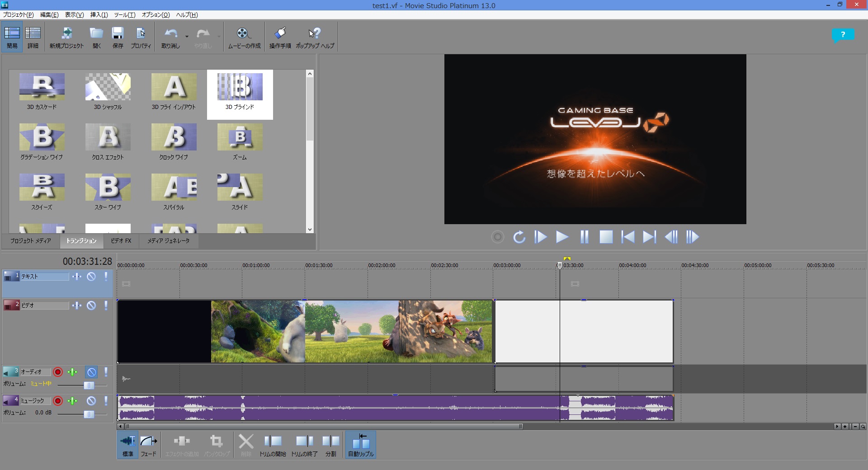Click the scroll-down arrow in transitions list
The image size is (868, 470).
coord(310,229)
